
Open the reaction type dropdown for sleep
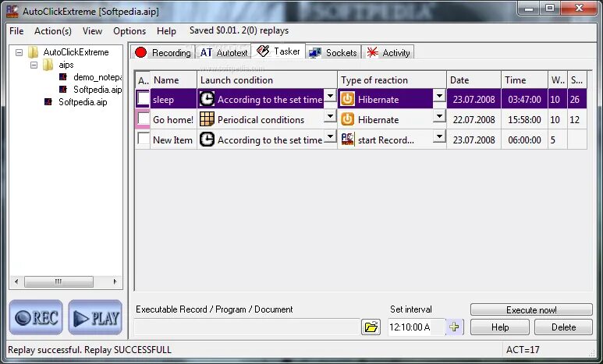pyautogui.click(x=439, y=96)
